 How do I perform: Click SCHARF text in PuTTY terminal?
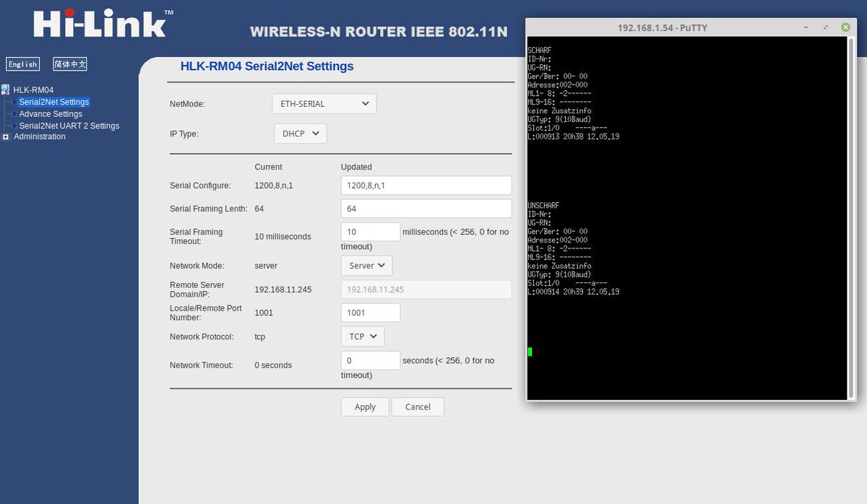pyautogui.click(x=540, y=50)
